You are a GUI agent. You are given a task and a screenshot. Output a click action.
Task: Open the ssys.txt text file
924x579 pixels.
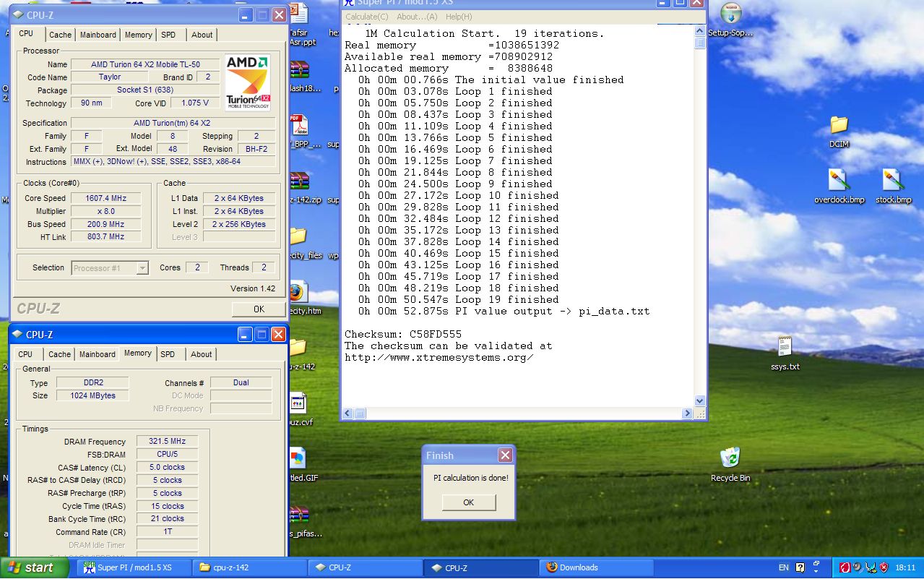(785, 348)
